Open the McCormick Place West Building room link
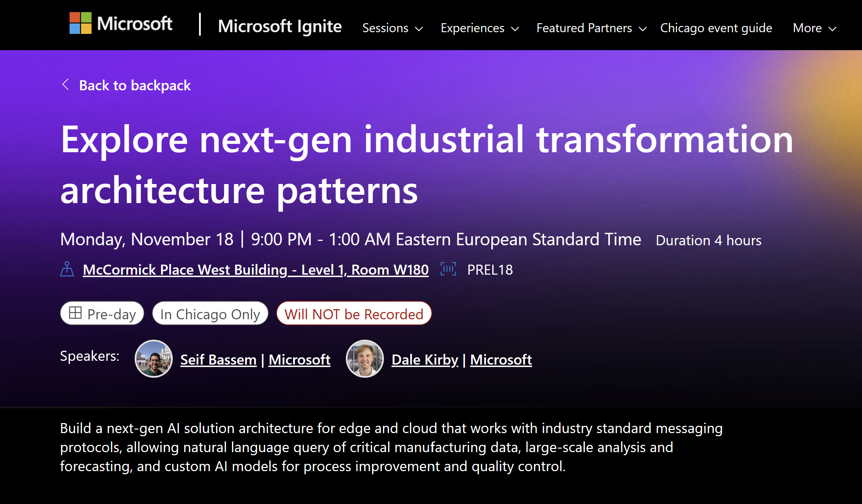 [x=255, y=269]
